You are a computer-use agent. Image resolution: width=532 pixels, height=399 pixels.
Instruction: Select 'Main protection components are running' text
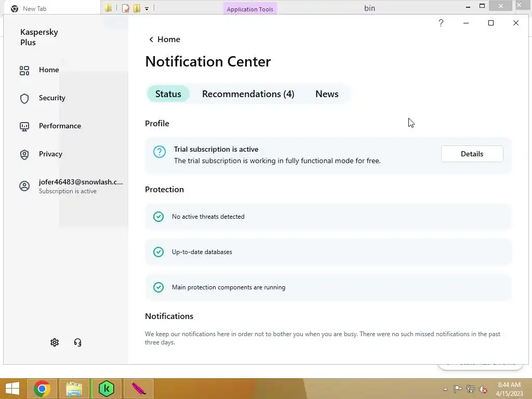coord(229,287)
